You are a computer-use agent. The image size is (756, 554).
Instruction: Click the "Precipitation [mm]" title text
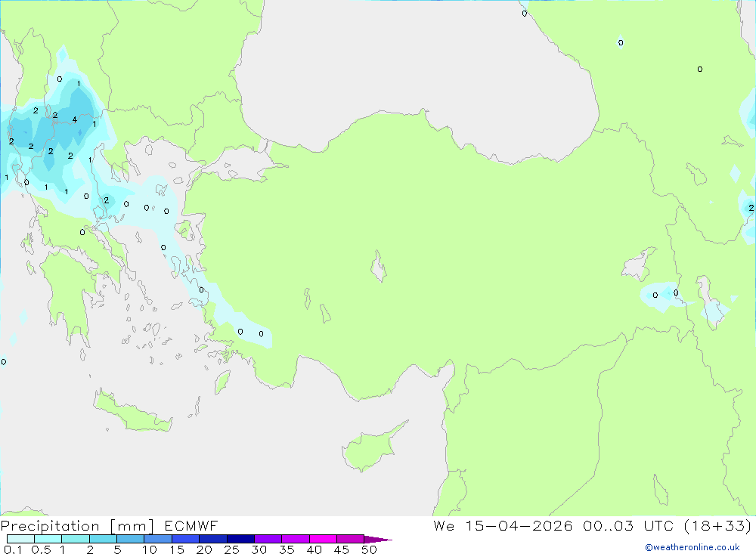(x=77, y=526)
